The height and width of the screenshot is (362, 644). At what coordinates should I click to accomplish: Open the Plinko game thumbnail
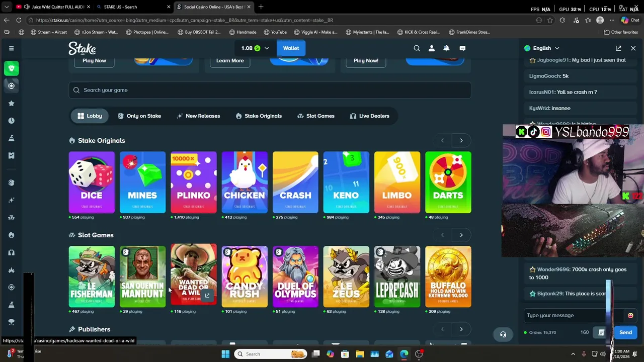tap(193, 183)
